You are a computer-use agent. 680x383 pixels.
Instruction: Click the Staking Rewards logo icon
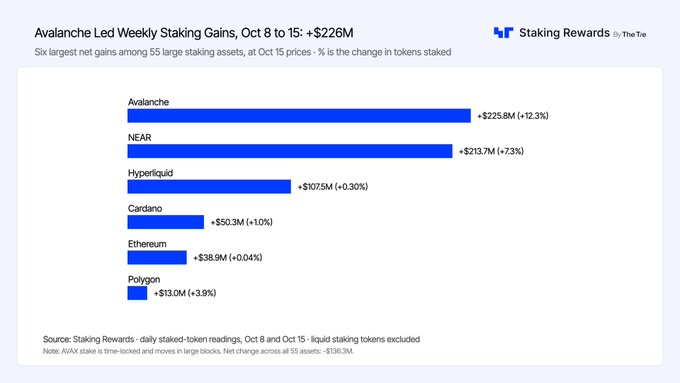click(x=503, y=33)
